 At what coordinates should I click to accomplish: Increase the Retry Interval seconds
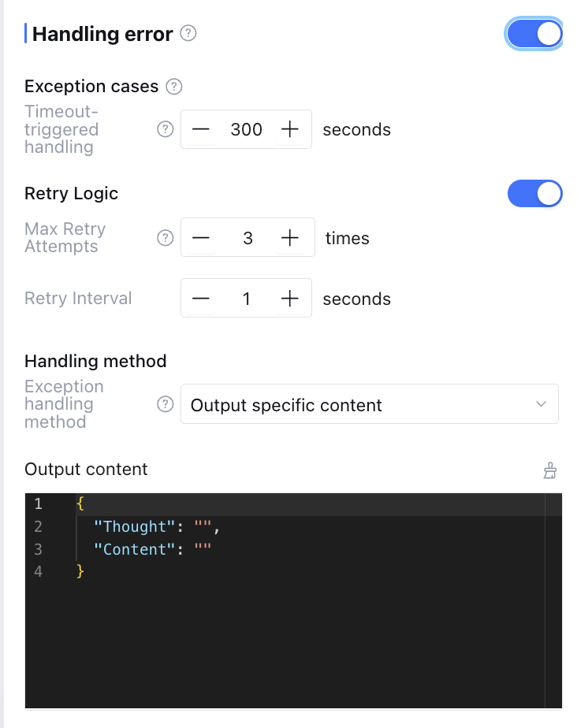291,299
